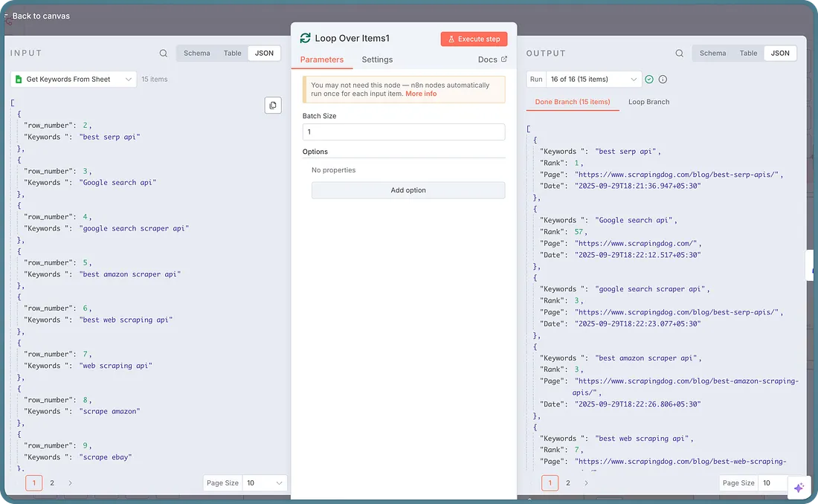Expand the Run 16 of 16 dropdown

(593, 80)
